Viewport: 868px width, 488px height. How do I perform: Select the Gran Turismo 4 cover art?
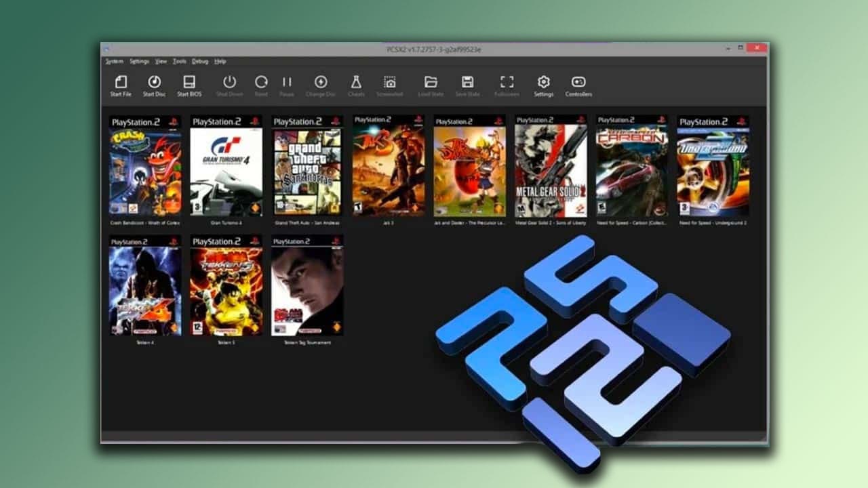tap(226, 166)
